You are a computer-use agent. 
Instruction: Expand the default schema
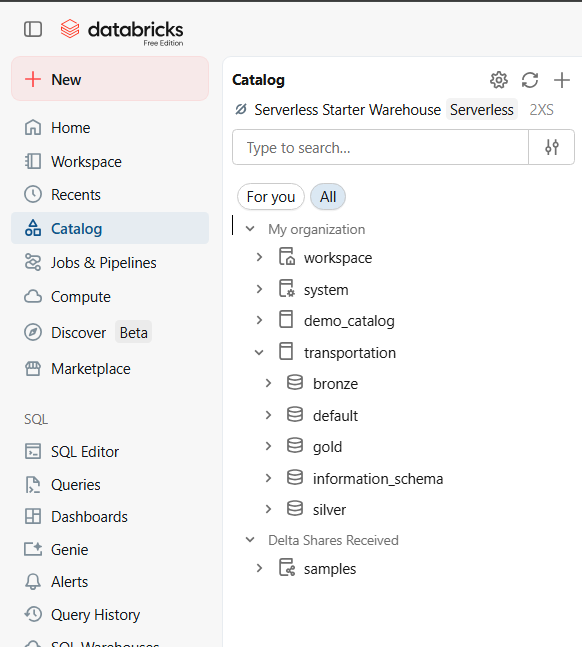pos(268,415)
